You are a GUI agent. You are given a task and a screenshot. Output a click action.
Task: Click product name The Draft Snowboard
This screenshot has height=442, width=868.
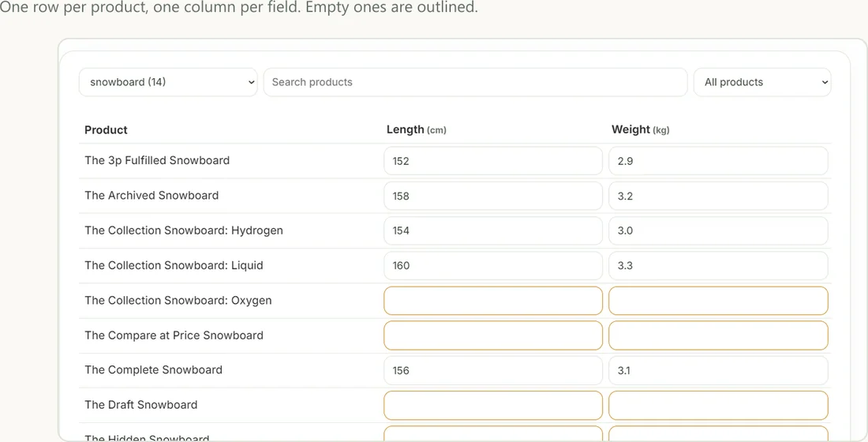click(x=141, y=405)
